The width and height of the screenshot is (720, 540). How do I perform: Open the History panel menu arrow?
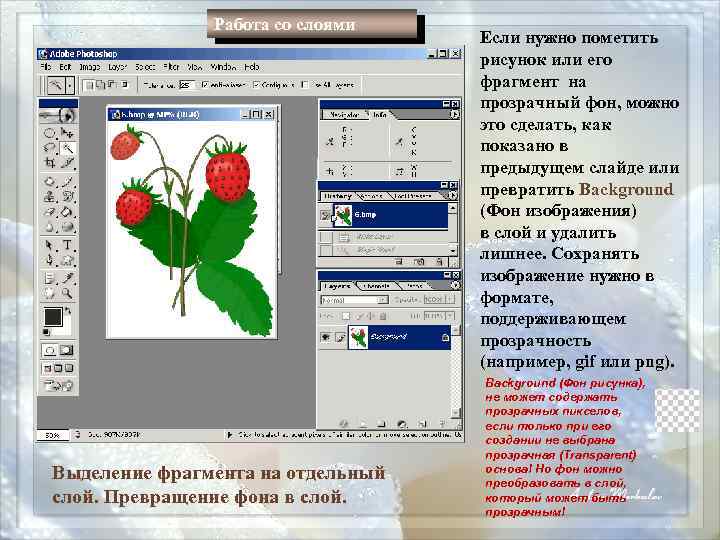pos(453,196)
